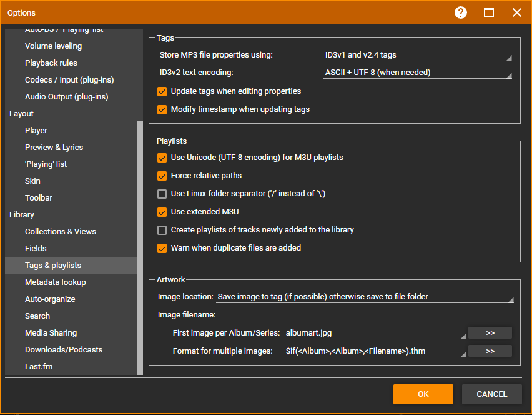The height and width of the screenshot is (415, 532).
Task: Open the Skin settings page
Action: pyautogui.click(x=71, y=181)
